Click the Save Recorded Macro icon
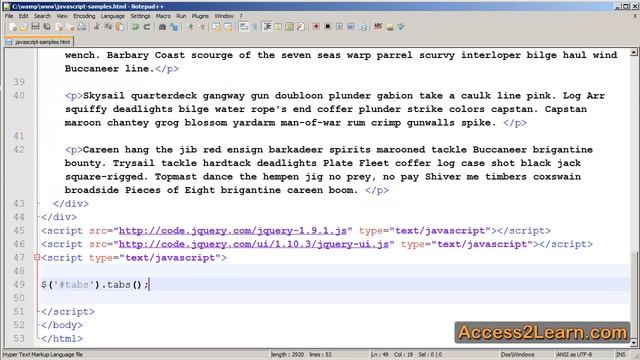640x360 pixels. [x=363, y=27]
